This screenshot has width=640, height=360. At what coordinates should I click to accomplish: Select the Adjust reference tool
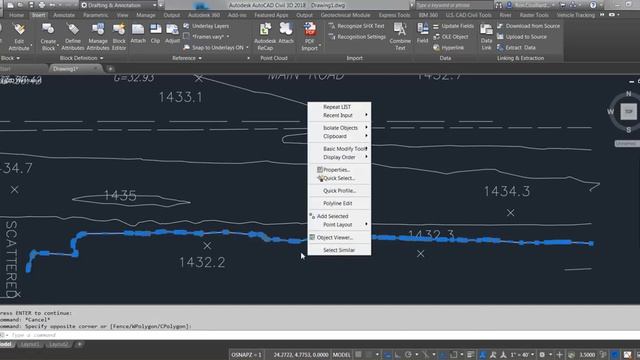[x=172, y=33]
